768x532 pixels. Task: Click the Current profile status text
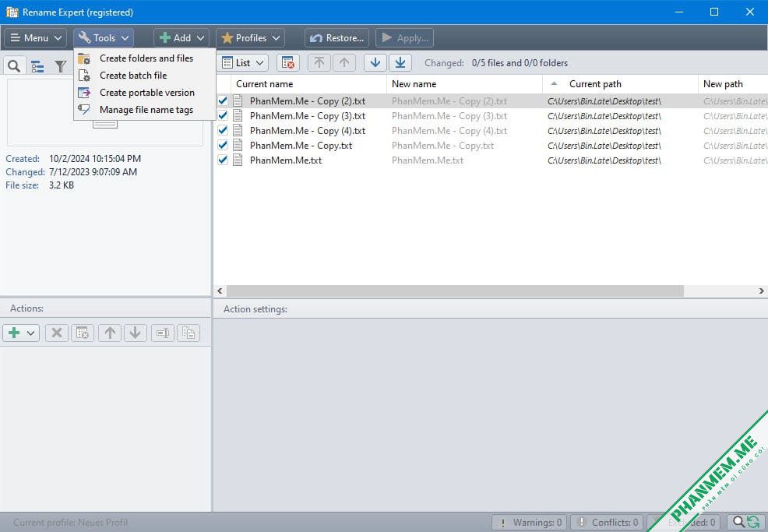[71, 523]
